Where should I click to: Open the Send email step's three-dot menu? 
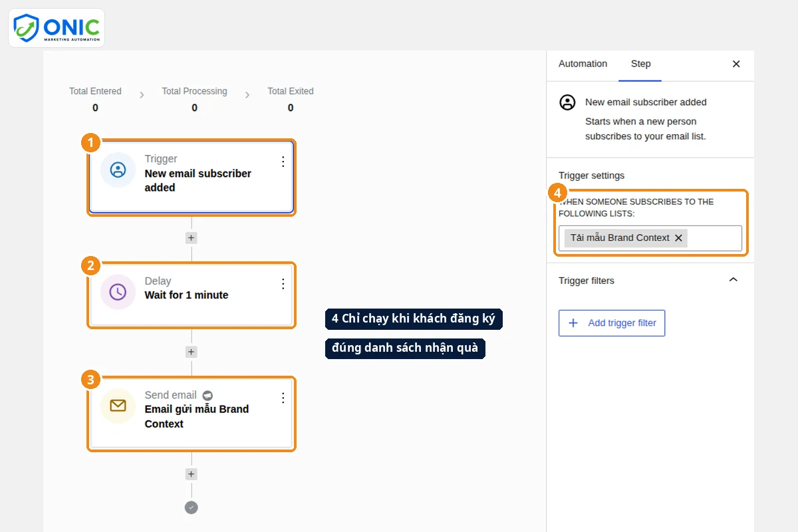coord(283,398)
